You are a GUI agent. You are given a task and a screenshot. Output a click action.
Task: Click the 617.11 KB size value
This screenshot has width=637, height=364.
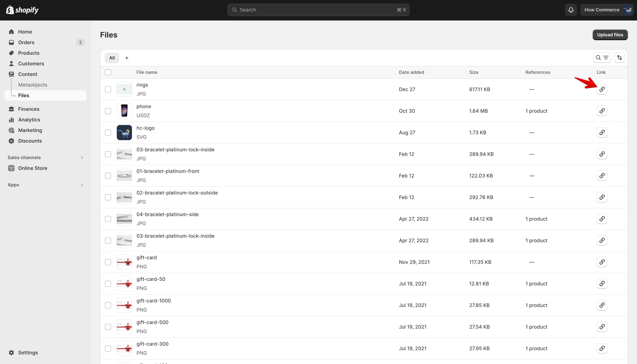point(479,89)
